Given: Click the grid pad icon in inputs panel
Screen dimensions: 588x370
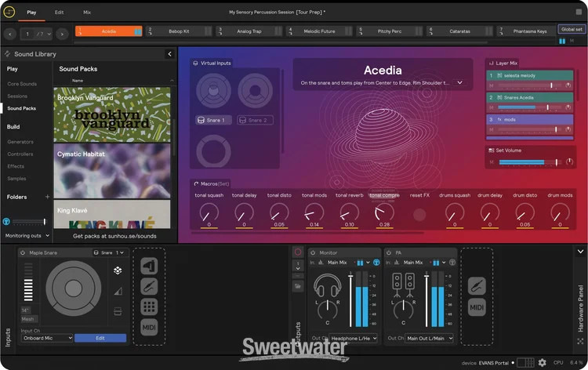Looking at the screenshot, I should click(149, 307).
